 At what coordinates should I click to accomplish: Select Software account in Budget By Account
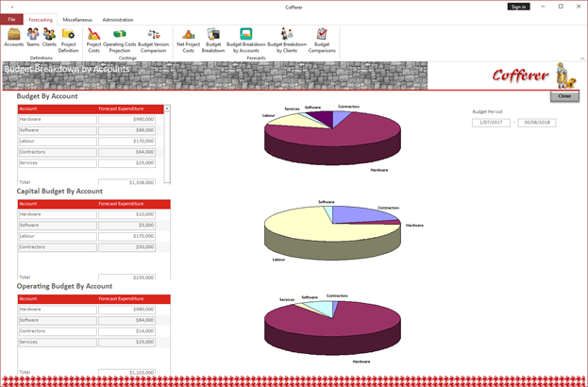tap(58, 130)
